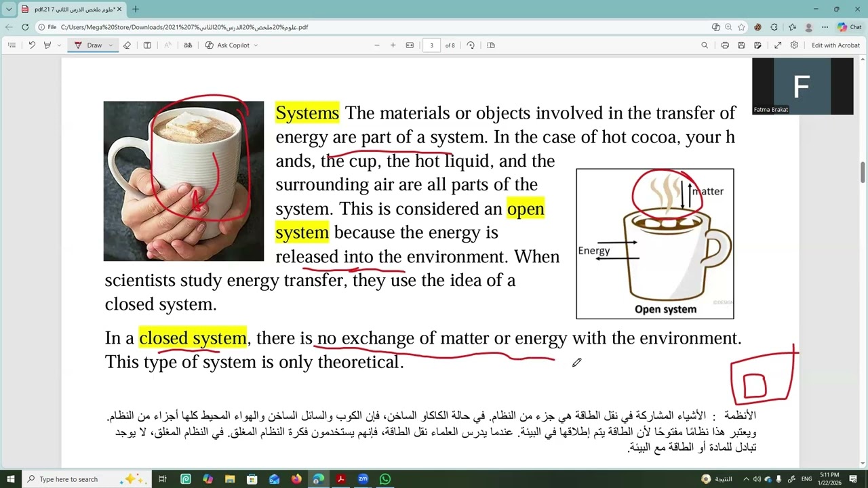Image resolution: width=868 pixels, height=488 pixels.
Task: Click the Fit to width icon
Action: tap(410, 45)
